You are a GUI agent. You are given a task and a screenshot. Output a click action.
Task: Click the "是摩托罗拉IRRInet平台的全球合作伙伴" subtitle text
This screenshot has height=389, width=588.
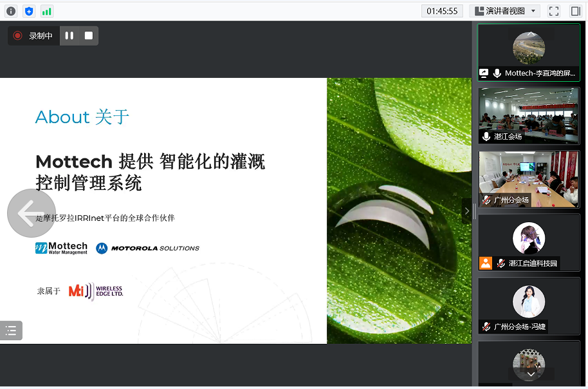click(106, 218)
